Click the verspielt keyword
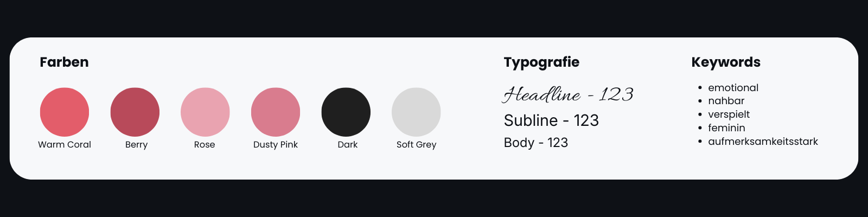Viewport: 868px width, 217px height. pos(729,114)
